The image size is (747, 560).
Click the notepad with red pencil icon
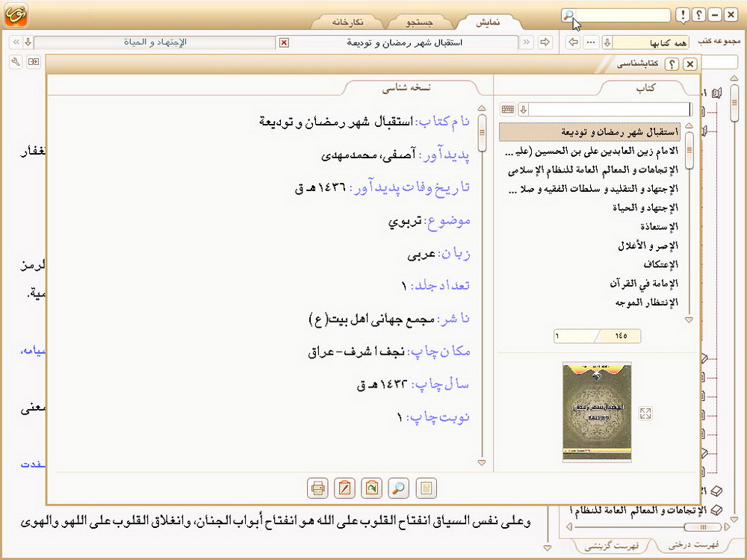(344, 488)
